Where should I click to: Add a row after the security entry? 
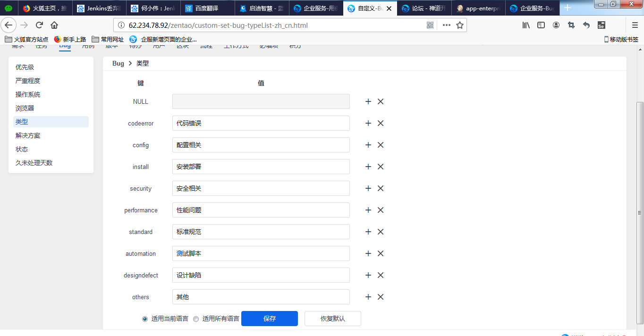point(368,188)
